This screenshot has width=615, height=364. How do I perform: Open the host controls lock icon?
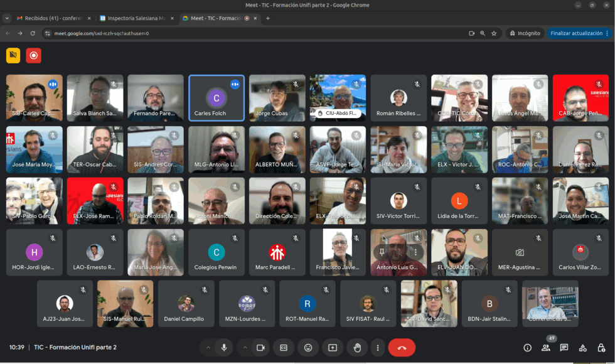[x=601, y=348]
